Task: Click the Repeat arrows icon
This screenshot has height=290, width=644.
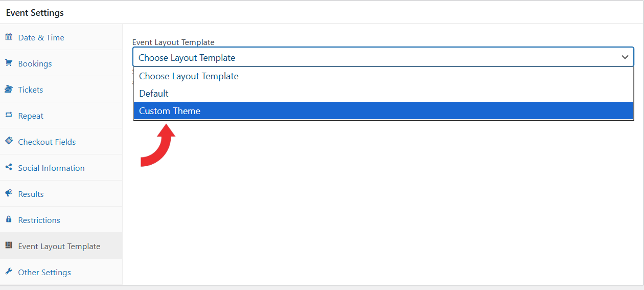Action: [9, 115]
